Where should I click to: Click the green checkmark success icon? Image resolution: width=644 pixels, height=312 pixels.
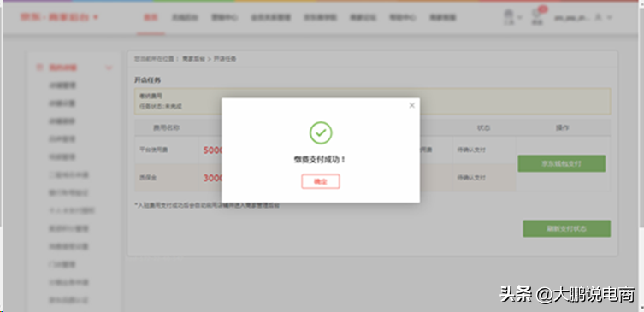(x=321, y=132)
